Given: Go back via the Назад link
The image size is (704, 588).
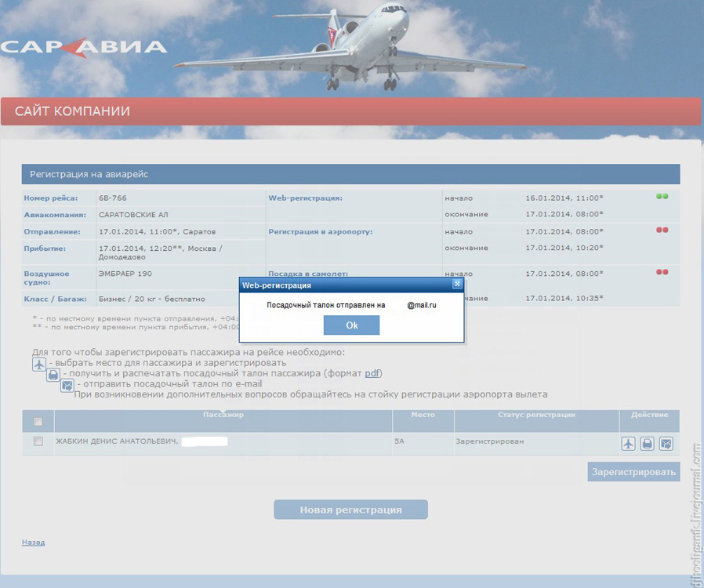Looking at the screenshot, I should 33,543.
